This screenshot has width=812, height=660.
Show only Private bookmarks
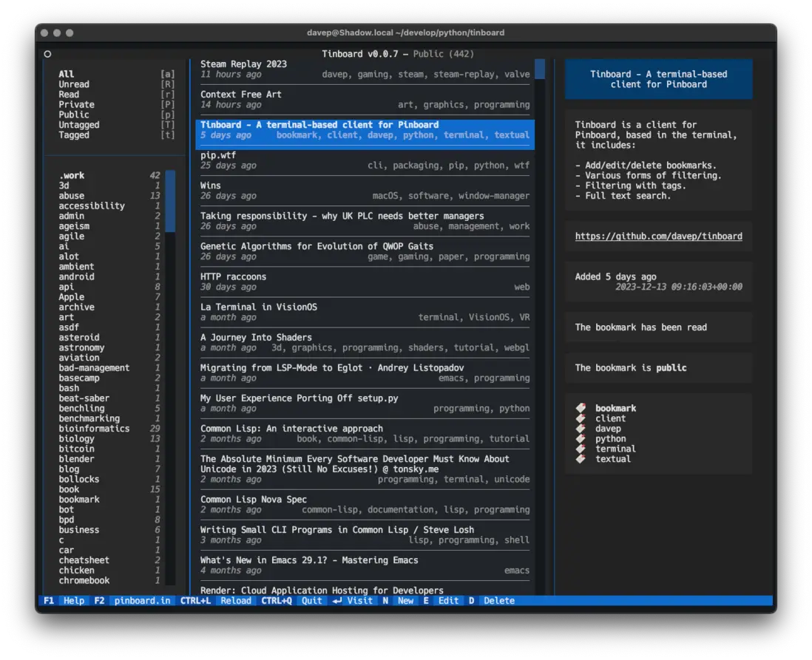click(76, 104)
